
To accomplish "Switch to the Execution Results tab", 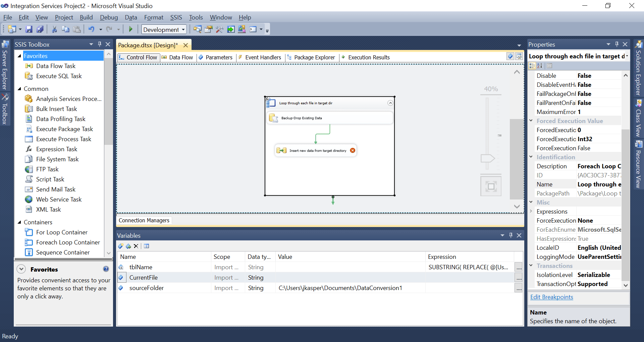I will coord(366,57).
